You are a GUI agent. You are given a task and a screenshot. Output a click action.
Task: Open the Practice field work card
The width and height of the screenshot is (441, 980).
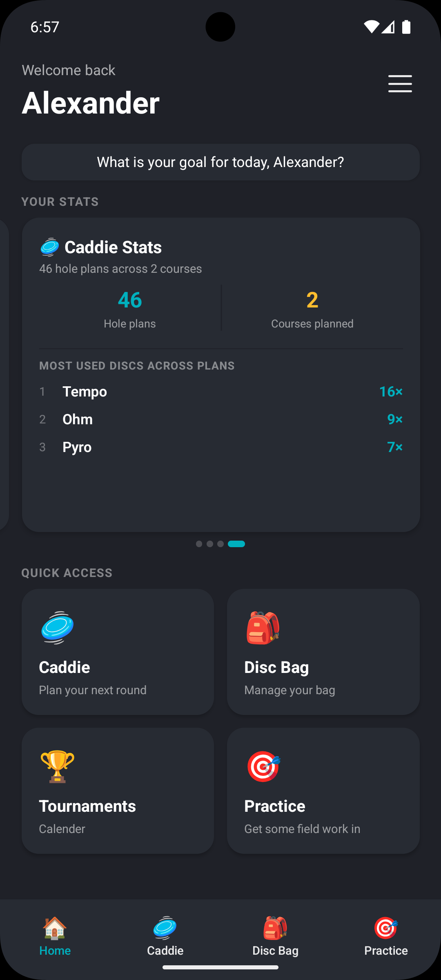pos(323,790)
